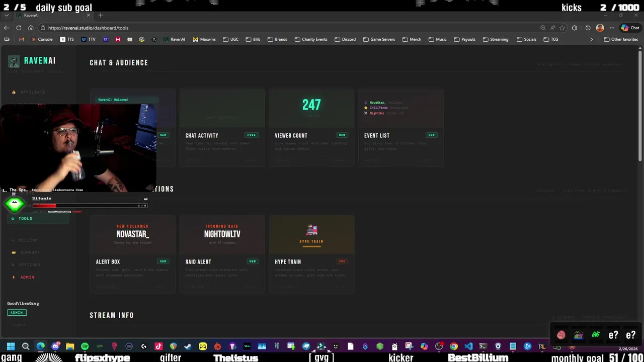Show more bookmarks with chevron arrow
The width and height of the screenshot is (644, 362).
click(x=592, y=39)
